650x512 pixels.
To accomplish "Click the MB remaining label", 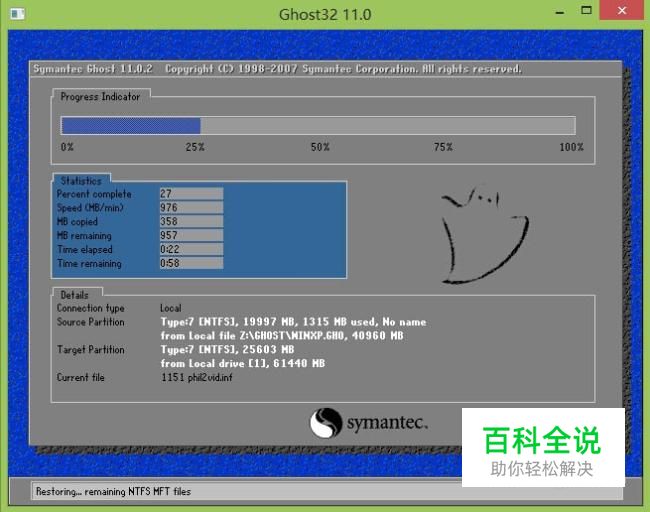I will click(x=84, y=235).
